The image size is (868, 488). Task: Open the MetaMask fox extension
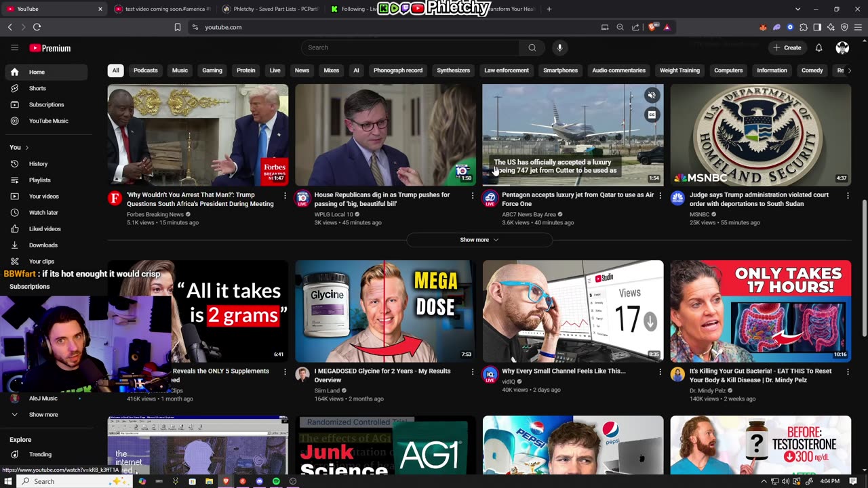pyautogui.click(x=763, y=27)
